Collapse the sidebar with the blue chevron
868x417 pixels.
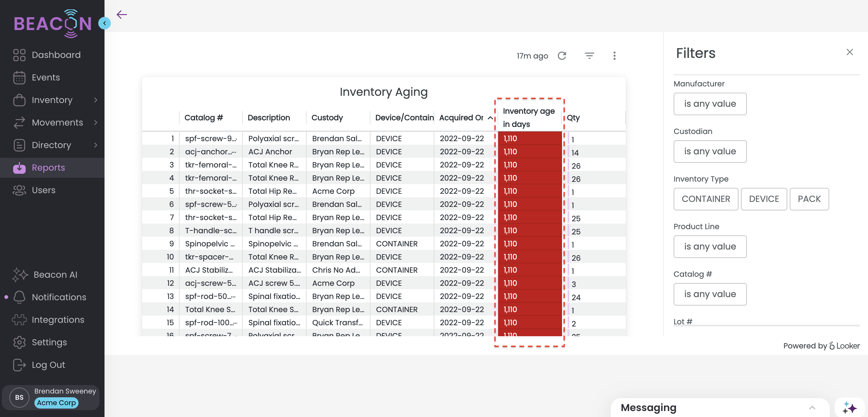(x=105, y=23)
